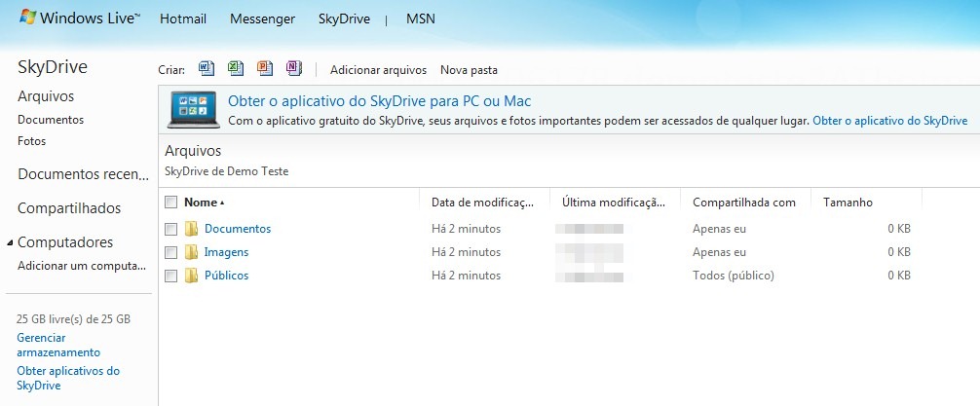Check the Imagens row checkbox
Viewport: 980px width, 406px height.
tap(170, 252)
